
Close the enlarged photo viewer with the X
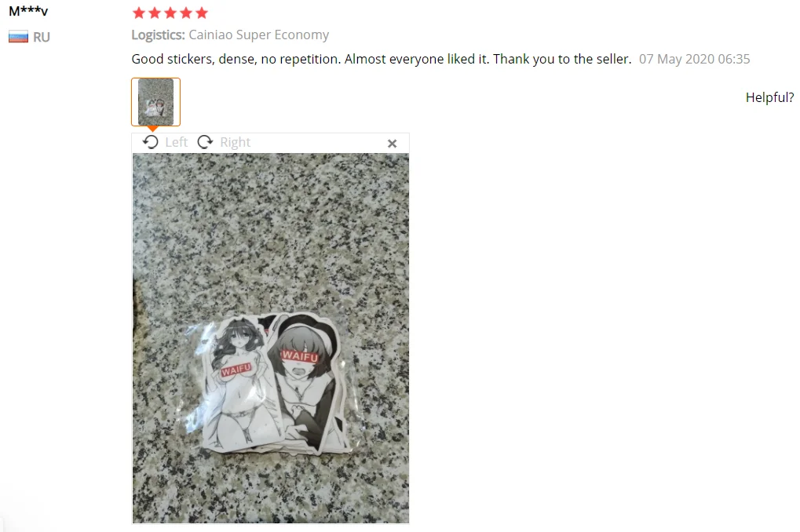392,144
